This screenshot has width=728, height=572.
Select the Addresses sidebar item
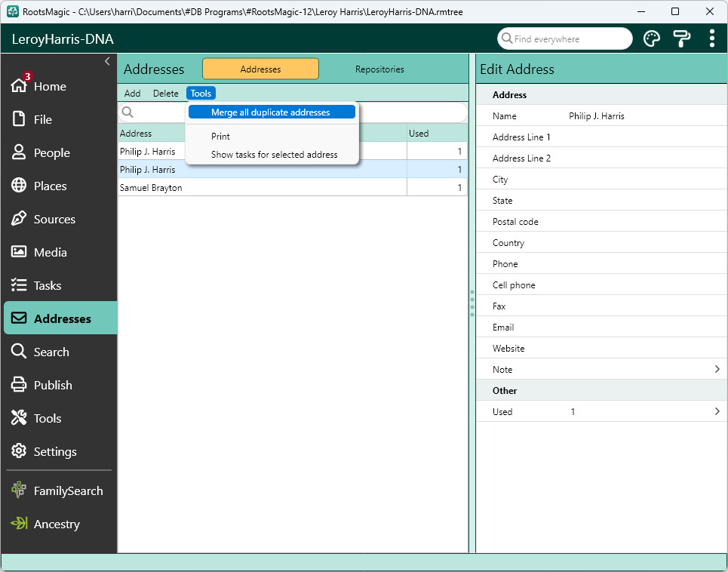(x=60, y=318)
